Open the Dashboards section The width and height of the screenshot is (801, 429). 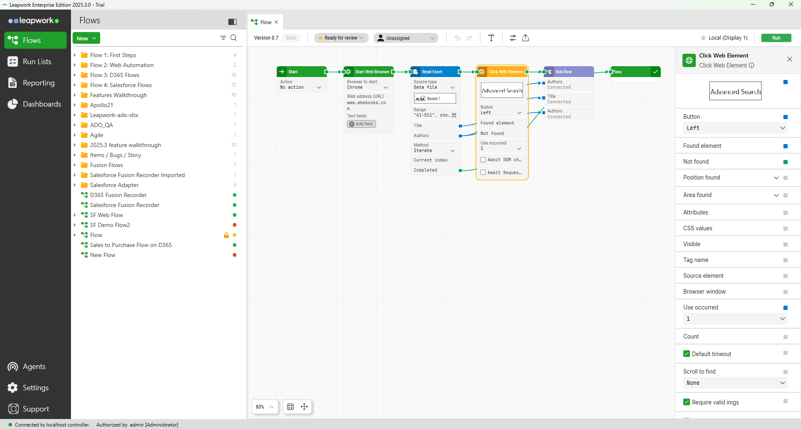point(41,104)
